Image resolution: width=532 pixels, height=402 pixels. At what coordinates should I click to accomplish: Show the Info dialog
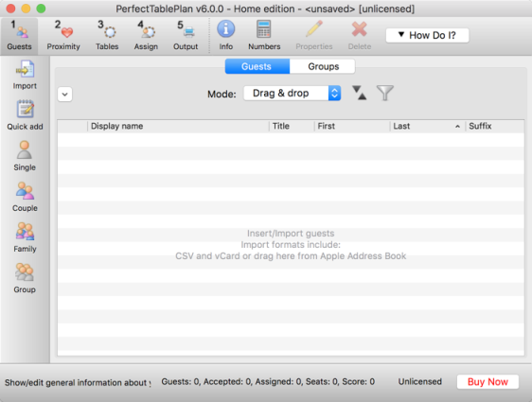pyautogui.click(x=226, y=36)
